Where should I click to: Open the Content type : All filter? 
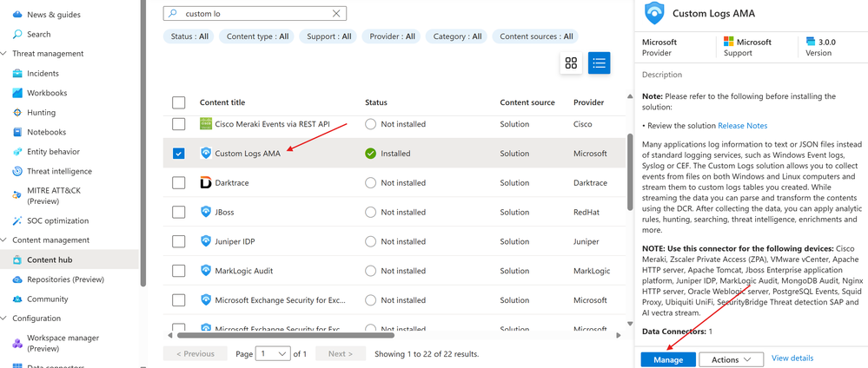coord(257,36)
